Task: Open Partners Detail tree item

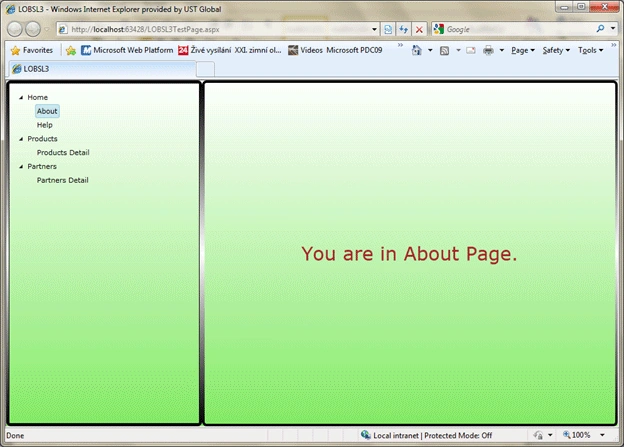Action: click(x=62, y=180)
